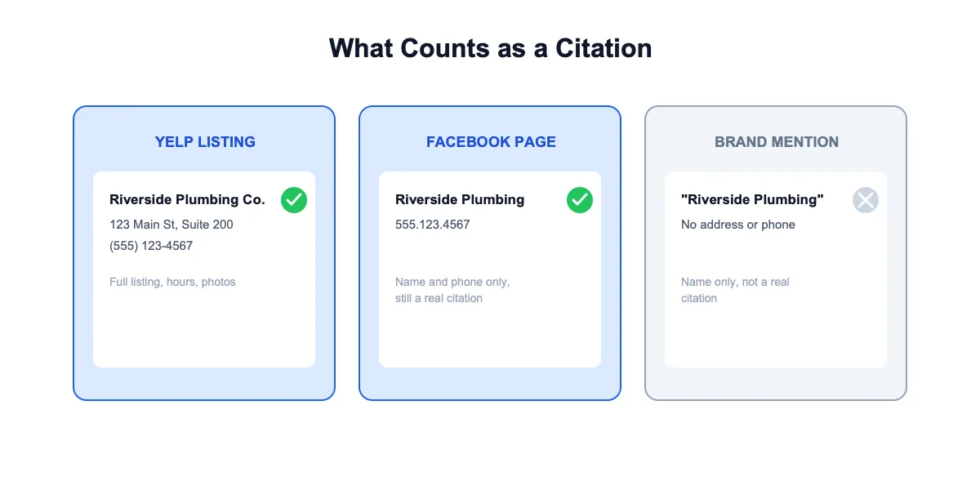The image size is (980, 490).
Task: Select the BRAND MENTION heading
Action: tap(777, 142)
